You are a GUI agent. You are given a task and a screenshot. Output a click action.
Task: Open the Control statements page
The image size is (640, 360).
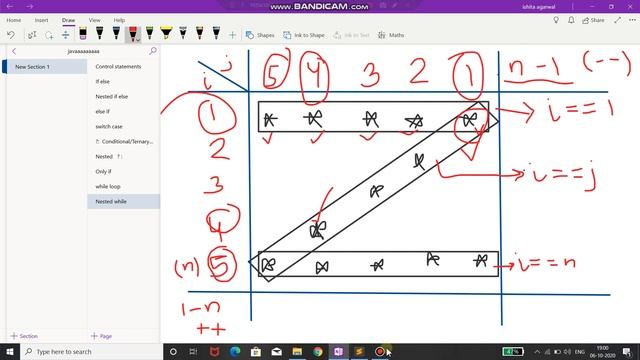(x=124, y=67)
